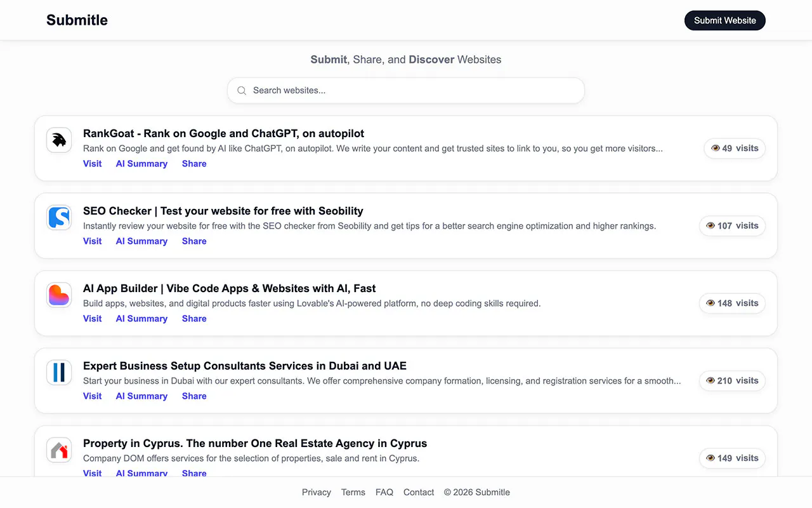Screen dimensions: 812x508
Task: Open AI Summary for SEO Checker
Action: (x=141, y=241)
